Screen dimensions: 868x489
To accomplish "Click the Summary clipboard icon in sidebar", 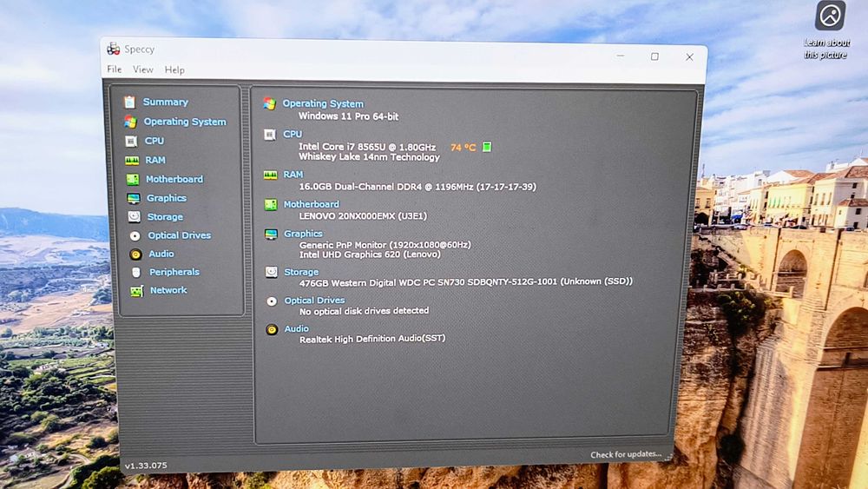I will tap(129, 102).
